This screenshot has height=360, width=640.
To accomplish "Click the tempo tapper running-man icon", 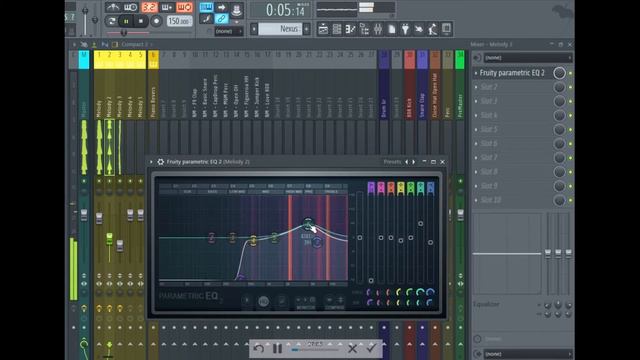I will point(433,29).
